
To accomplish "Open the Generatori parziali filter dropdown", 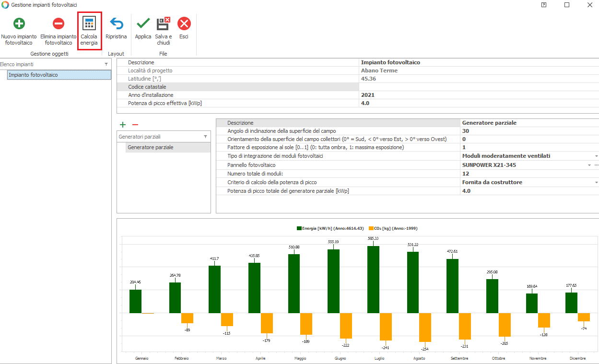I will pyautogui.click(x=206, y=137).
